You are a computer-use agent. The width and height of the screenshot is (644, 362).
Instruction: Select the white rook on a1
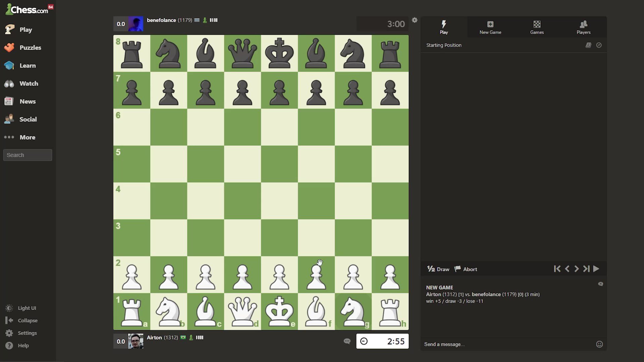pos(132,312)
